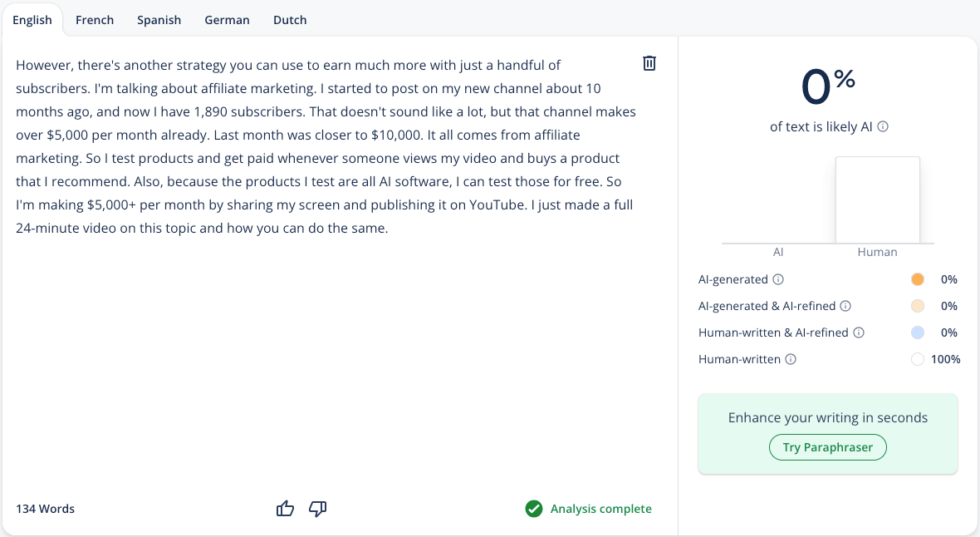980x537 pixels.
Task: Click the 134 Words counter
Action: tap(45, 509)
